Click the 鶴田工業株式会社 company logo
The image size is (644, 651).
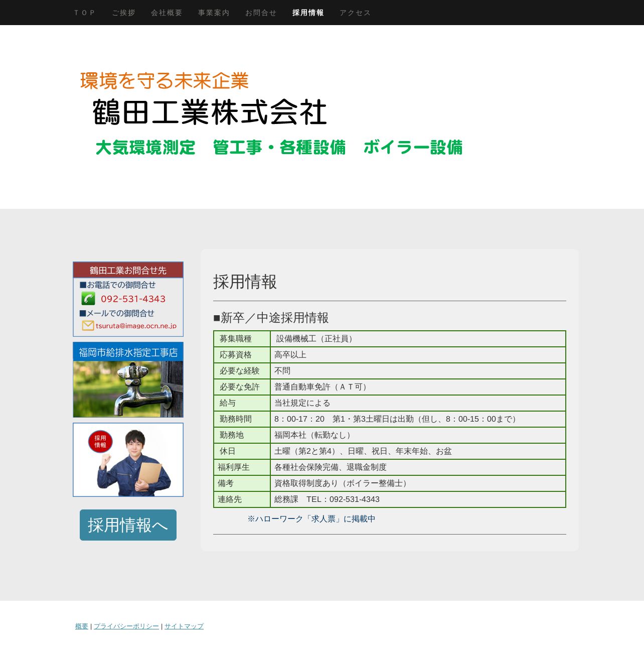(210, 112)
